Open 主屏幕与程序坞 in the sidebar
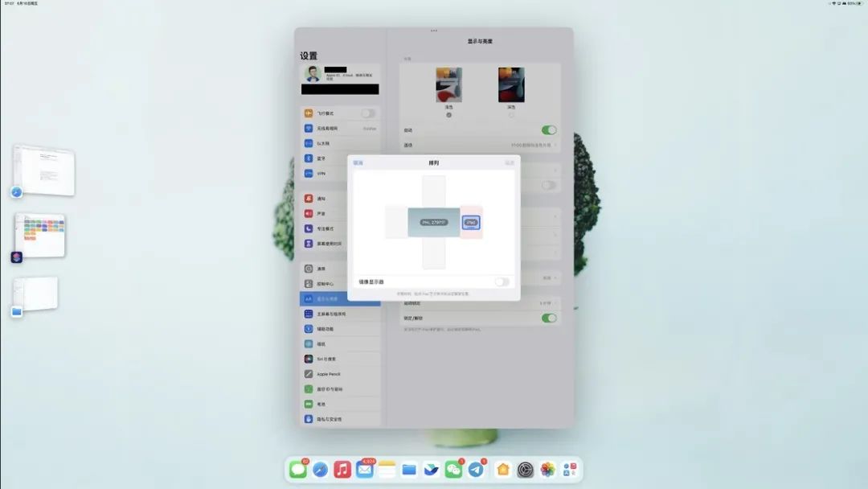This screenshot has width=868, height=489. coord(340,314)
